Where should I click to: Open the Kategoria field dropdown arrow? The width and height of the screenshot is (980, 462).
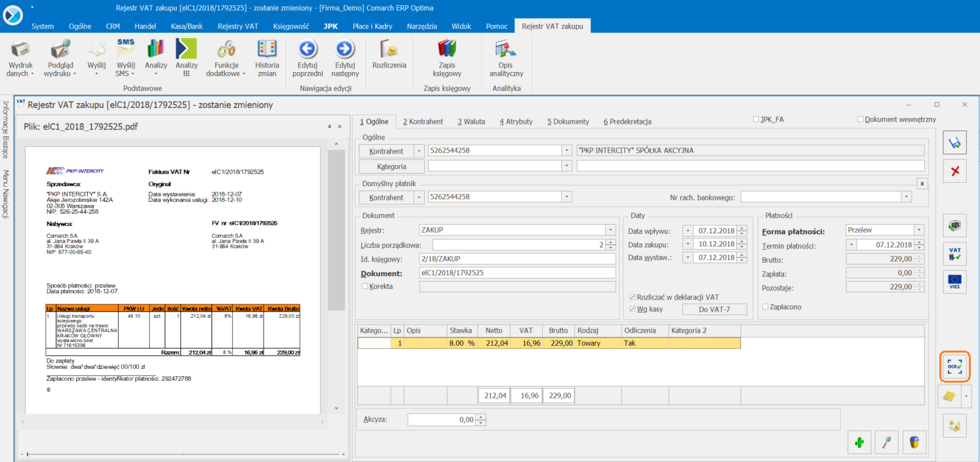pos(567,166)
